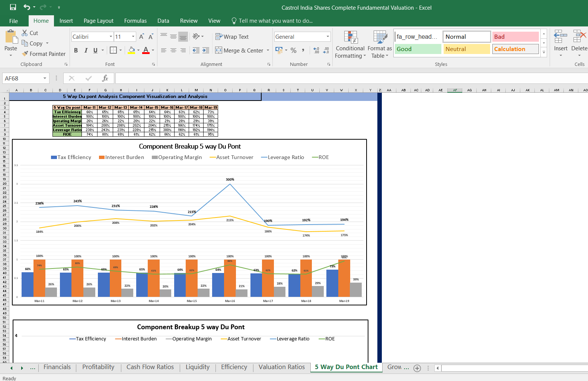The width and height of the screenshot is (588, 381).
Task: Toggle left text alignment
Action: (x=164, y=50)
